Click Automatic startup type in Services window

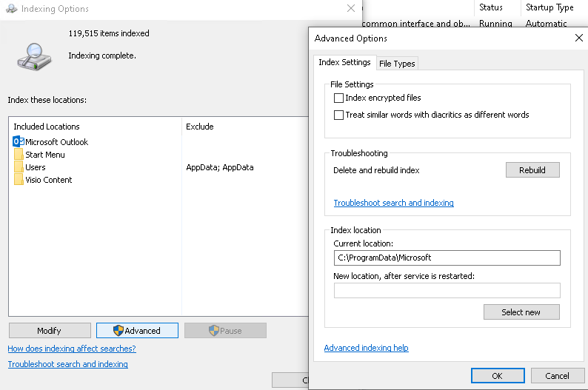[x=546, y=24]
